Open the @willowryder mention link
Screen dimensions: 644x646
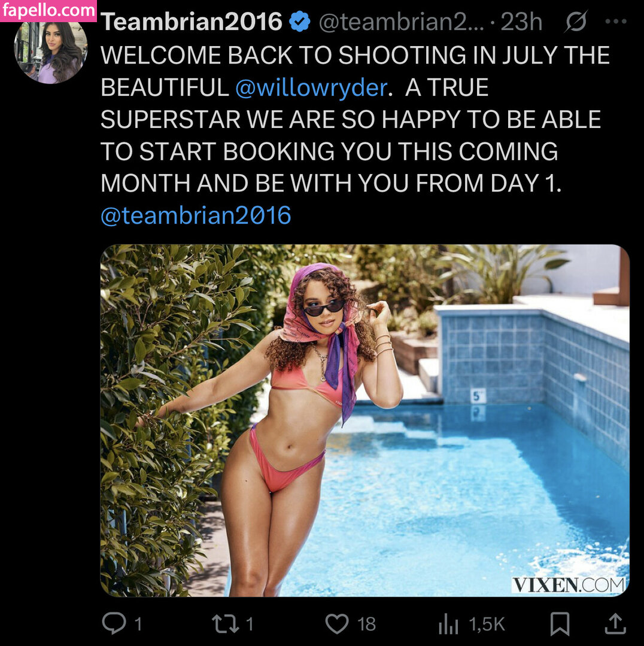pos(311,88)
